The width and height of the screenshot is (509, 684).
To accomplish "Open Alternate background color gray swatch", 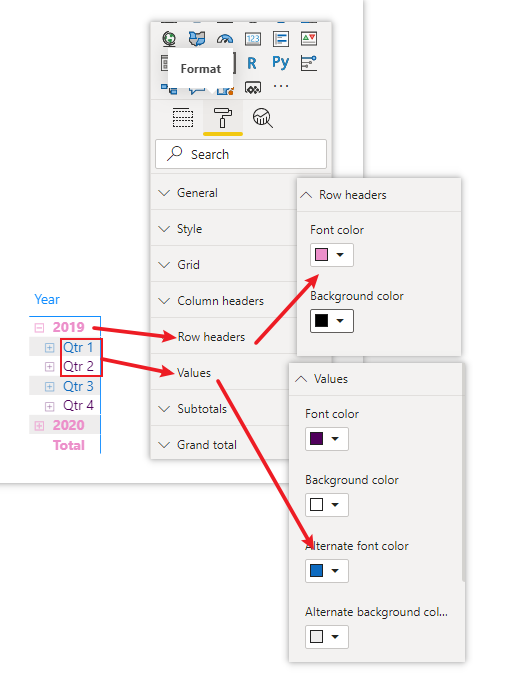I will [327, 637].
